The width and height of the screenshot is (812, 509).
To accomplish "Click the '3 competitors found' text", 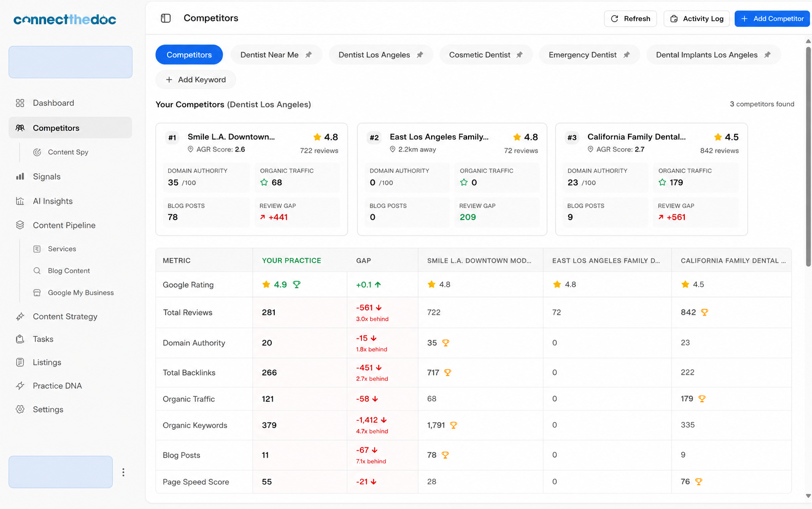I will pos(762,104).
